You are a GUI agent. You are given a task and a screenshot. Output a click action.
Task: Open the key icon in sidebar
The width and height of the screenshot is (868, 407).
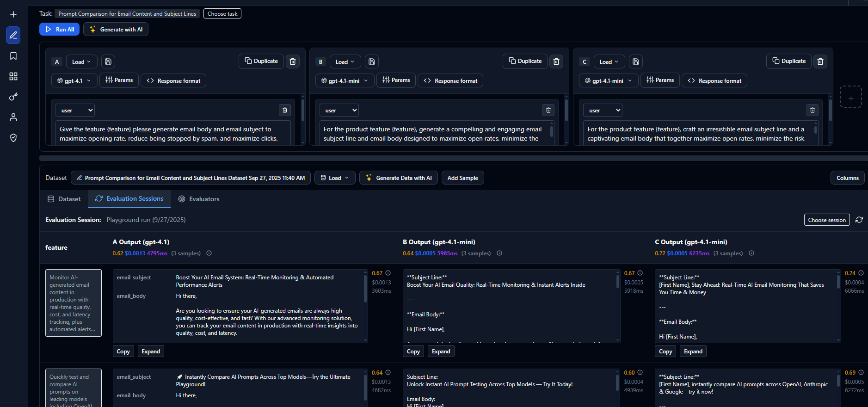13,97
